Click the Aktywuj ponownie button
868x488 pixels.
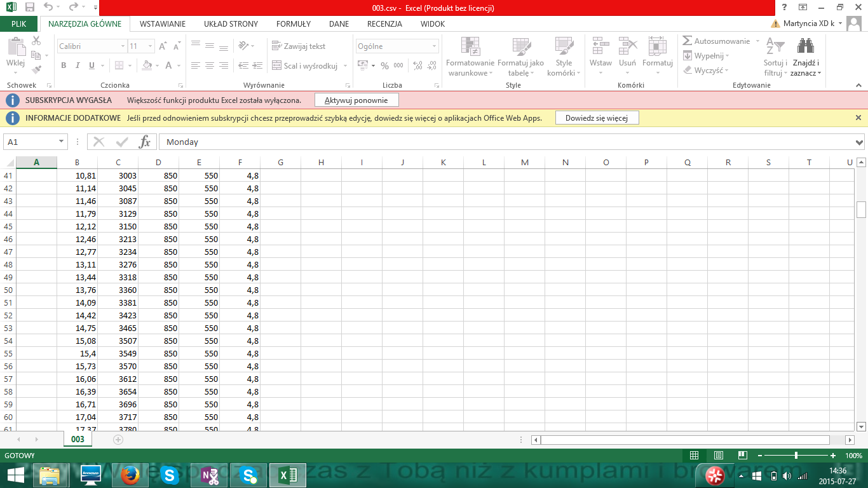coord(356,100)
